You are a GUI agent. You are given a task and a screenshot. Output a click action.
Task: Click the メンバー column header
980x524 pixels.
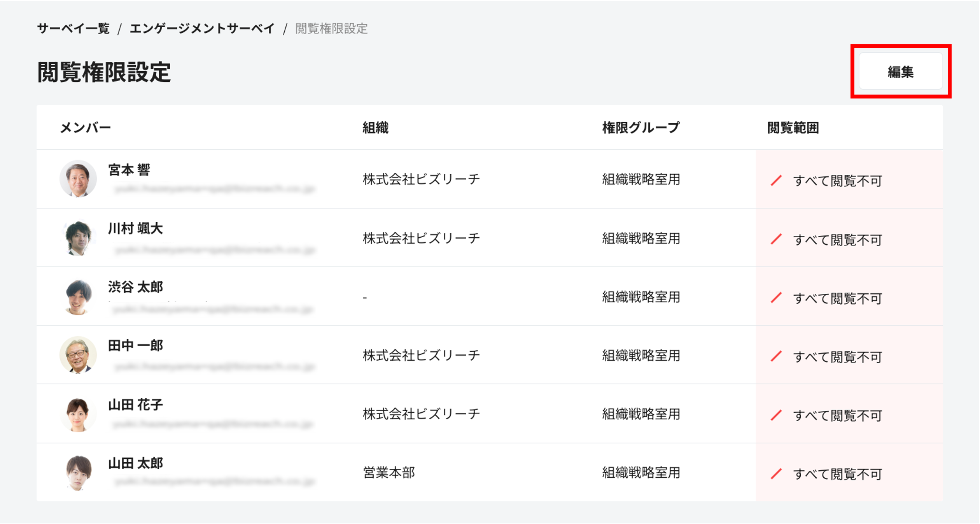(x=85, y=127)
